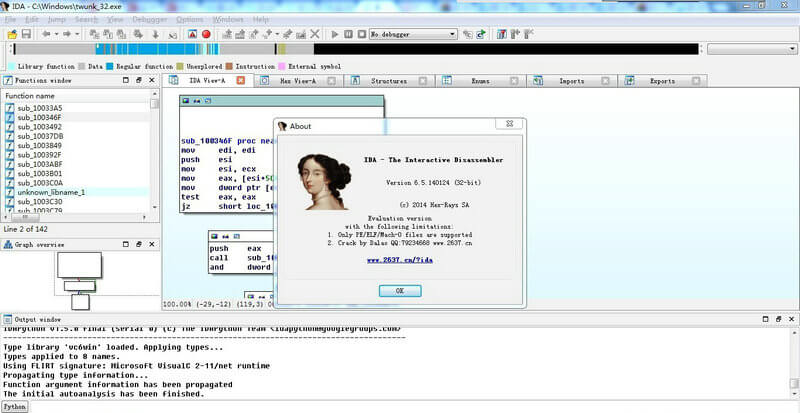The image size is (800, 413).
Task: Open the Jump menu
Action: tap(55, 19)
